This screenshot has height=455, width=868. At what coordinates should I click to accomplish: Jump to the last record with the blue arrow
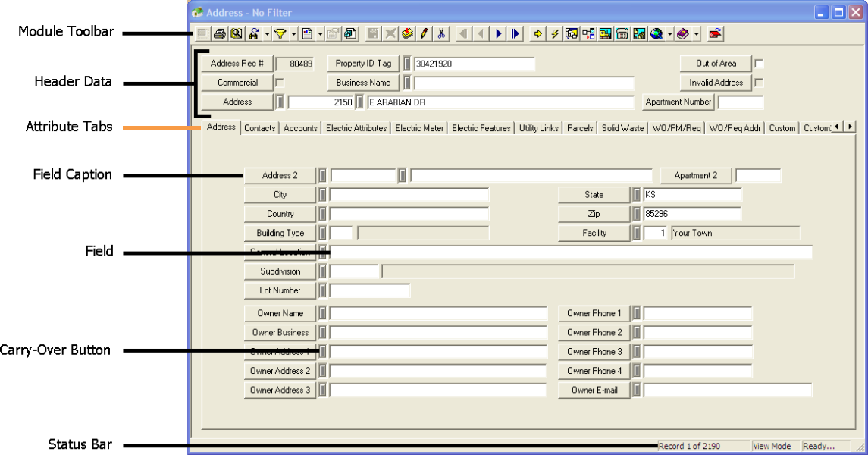coord(515,34)
